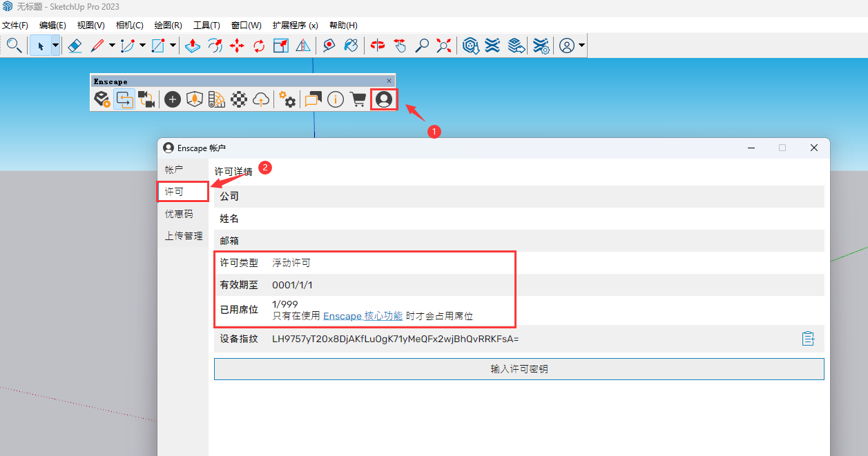868x456 pixels.
Task: Open Enscape Uploads cloud icon
Action: 261,99
